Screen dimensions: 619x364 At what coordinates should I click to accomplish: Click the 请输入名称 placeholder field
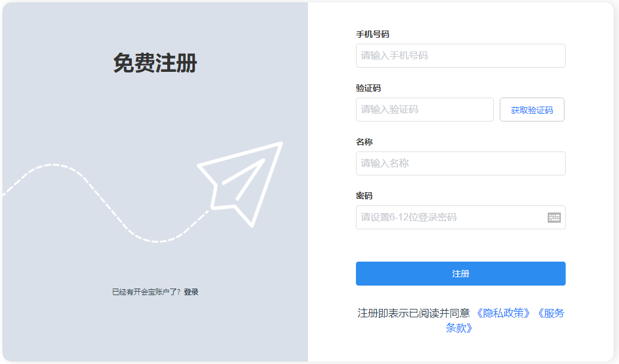click(460, 163)
